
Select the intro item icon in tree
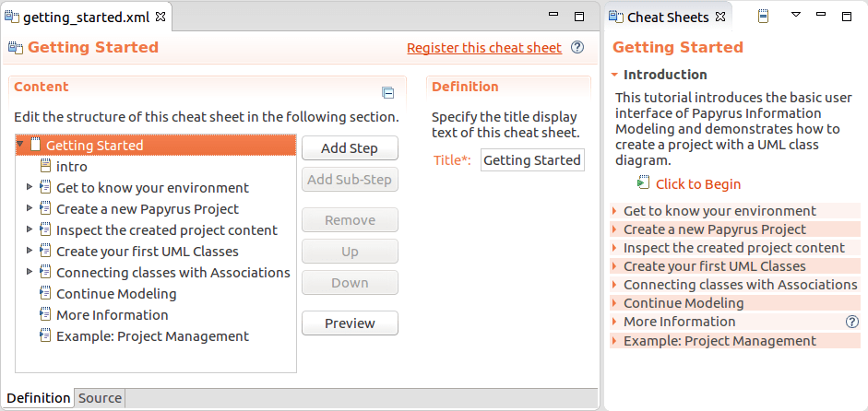point(45,166)
